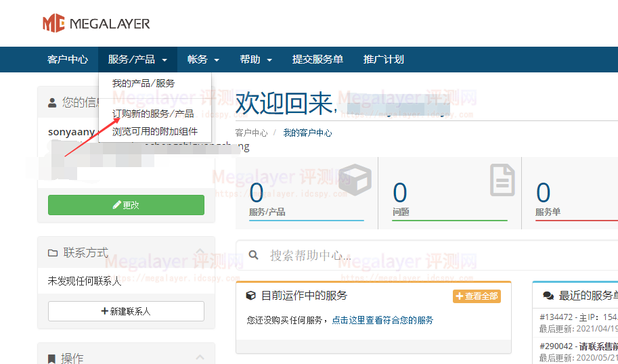Collapse the 联系方式 panel chevron
Screen dimensions: 618x364
pyautogui.click(x=200, y=252)
